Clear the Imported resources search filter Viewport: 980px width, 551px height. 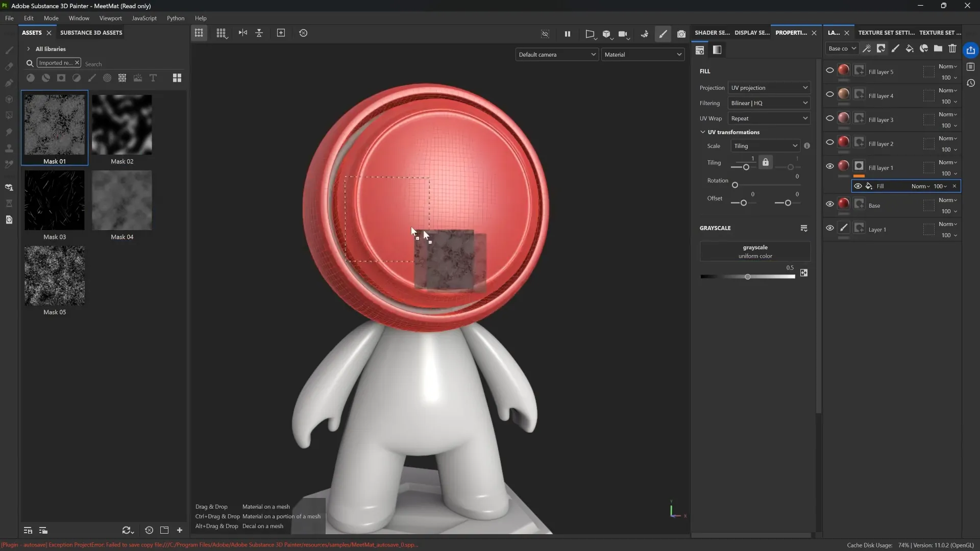pos(77,63)
